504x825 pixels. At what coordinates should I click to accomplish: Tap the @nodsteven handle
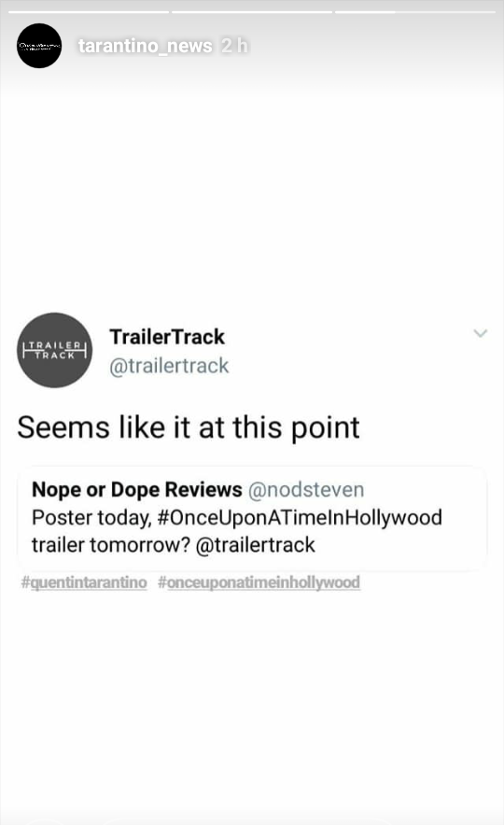pos(306,490)
